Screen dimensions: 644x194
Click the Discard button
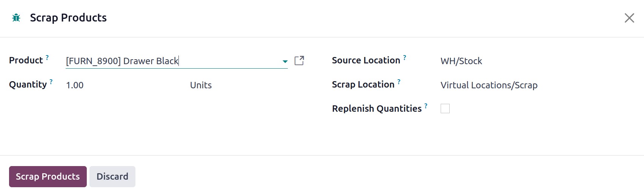point(112,177)
